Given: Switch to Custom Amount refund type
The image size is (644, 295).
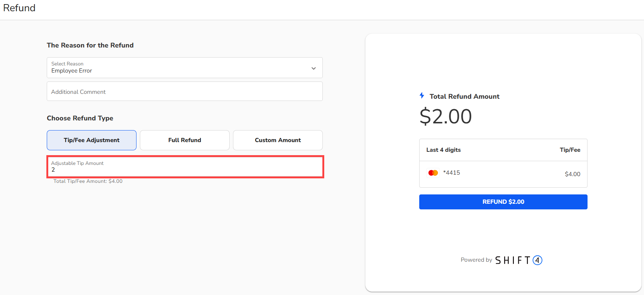Looking at the screenshot, I should (278, 140).
